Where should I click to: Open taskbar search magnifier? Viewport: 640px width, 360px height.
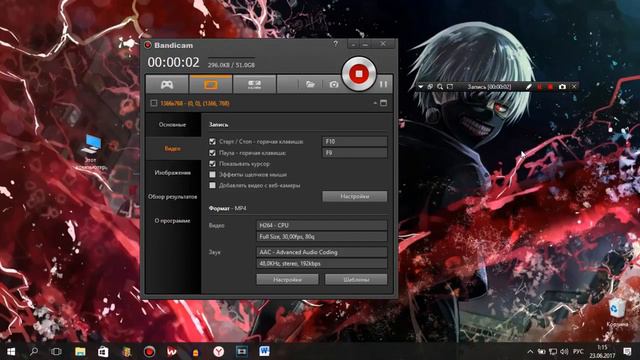pyautogui.click(x=34, y=351)
